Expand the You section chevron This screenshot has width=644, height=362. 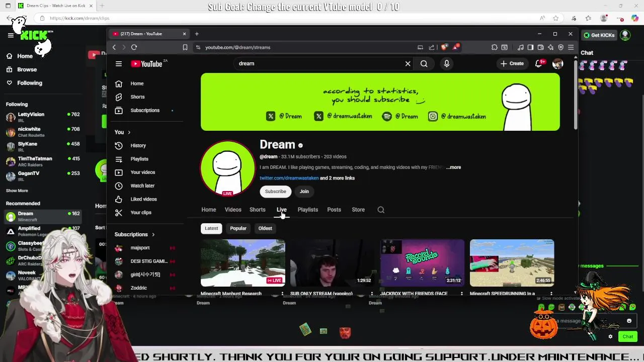(129, 132)
